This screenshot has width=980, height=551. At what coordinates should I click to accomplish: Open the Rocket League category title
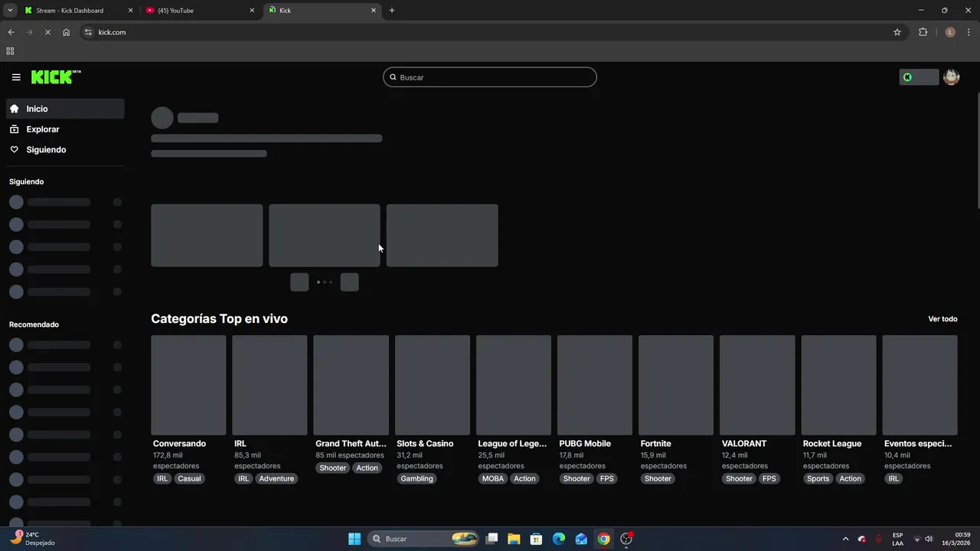(x=832, y=444)
